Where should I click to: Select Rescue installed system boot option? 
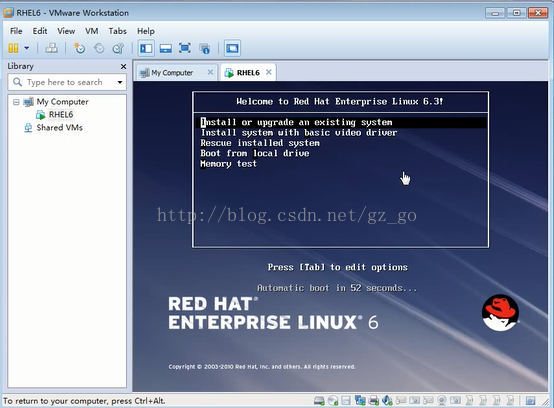[x=260, y=143]
